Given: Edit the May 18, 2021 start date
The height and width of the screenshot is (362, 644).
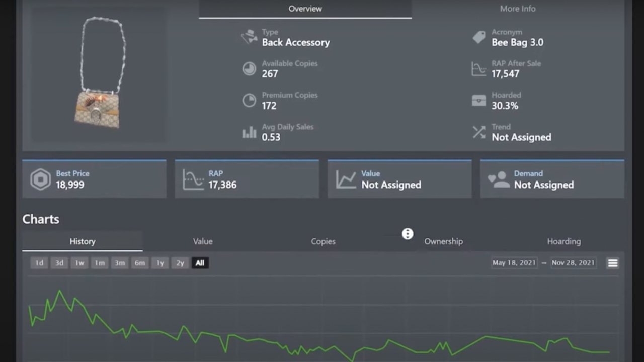Looking at the screenshot, I should pos(514,263).
